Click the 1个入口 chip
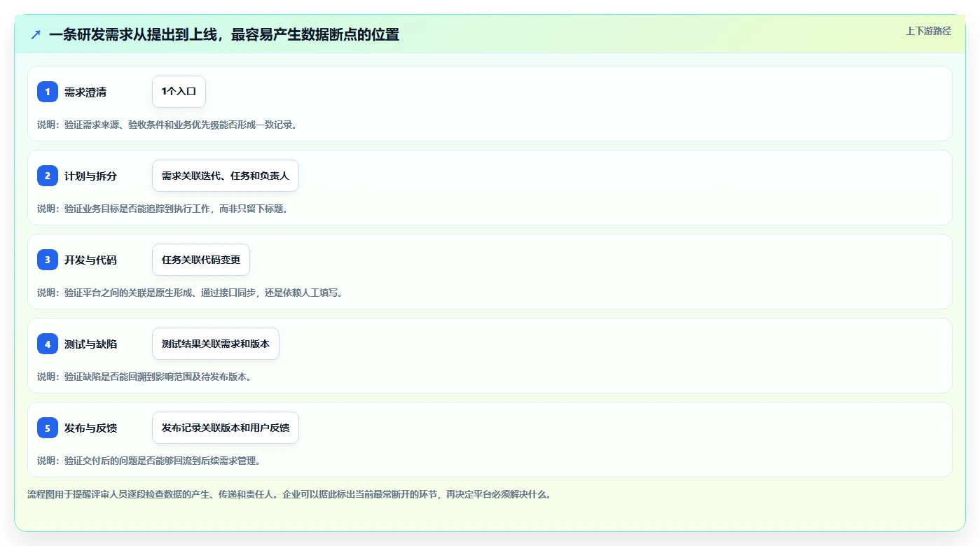This screenshot has height=546, width=980. (x=179, y=92)
